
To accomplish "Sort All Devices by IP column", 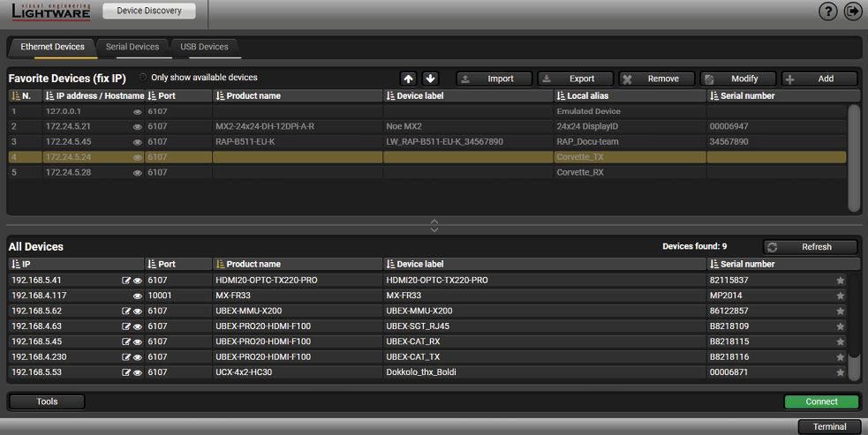I will coord(77,264).
